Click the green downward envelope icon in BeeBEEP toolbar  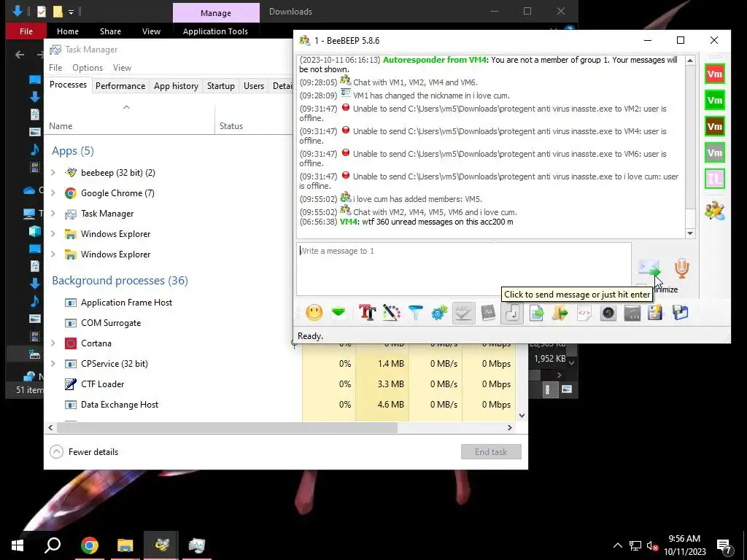338,313
